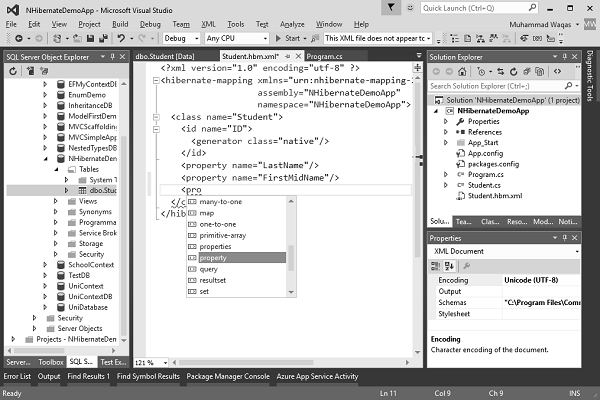Click the Navigate Backward toolbar icon
This screenshot has height=400, width=600.
[x=18, y=38]
